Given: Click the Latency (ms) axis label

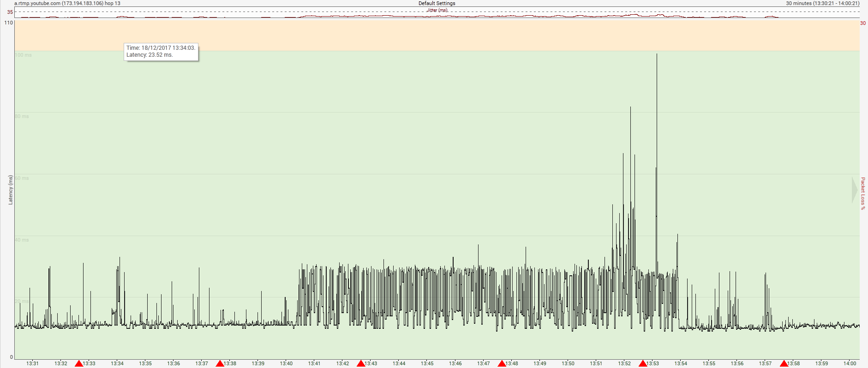Looking at the screenshot, I should coord(11,190).
